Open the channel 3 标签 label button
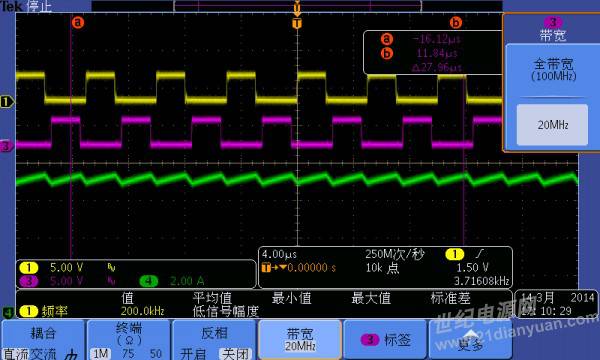This screenshot has height=360, width=600. click(x=385, y=340)
